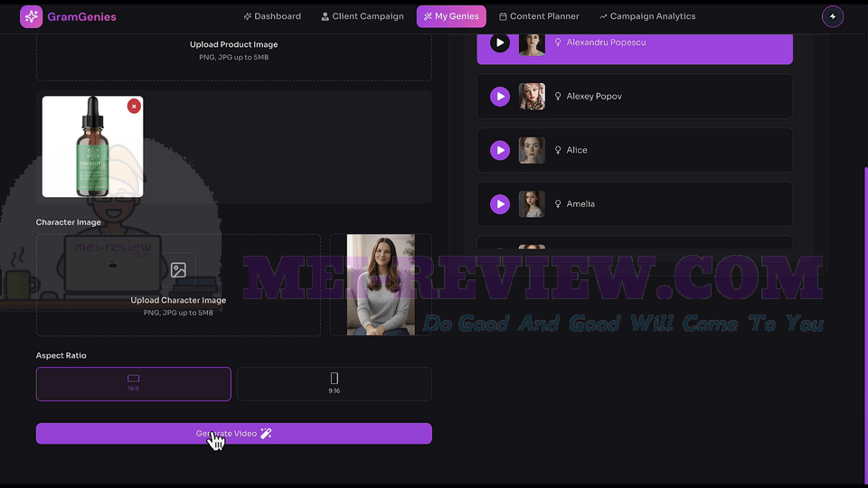Click the lightning bolt profile icon
Screen dimensions: 868x488
pos(833,16)
